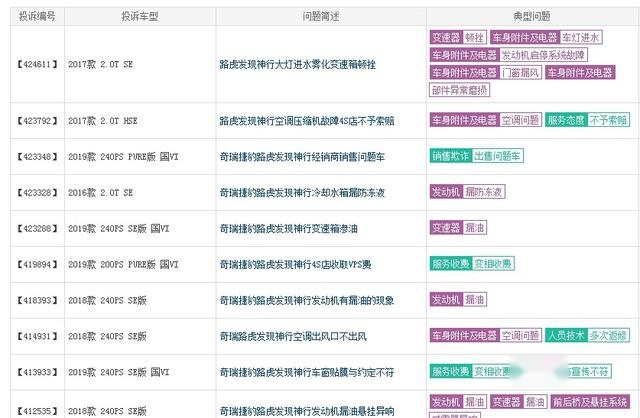The height and width of the screenshot is (418, 640).
Task: Open link 奇瑞捷豹路虎发现神行车窗贴膜与约定不符
Action: coord(307,372)
